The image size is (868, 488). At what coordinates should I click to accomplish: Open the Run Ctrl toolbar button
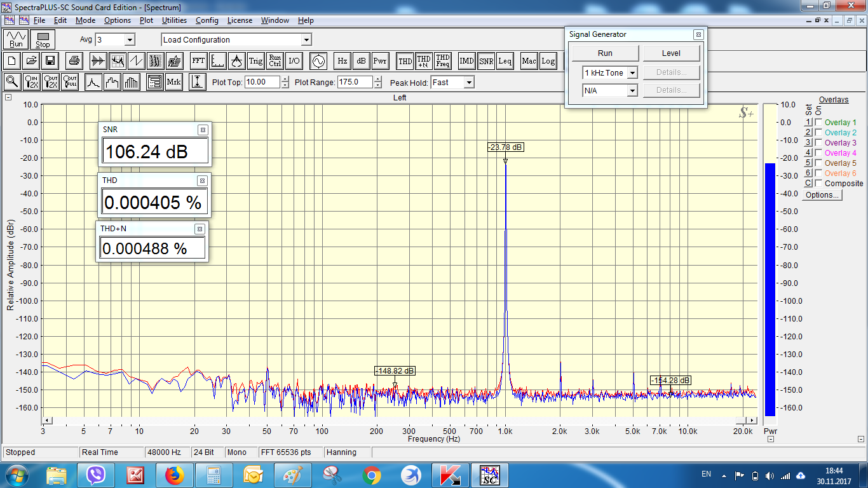pyautogui.click(x=275, y=61)
